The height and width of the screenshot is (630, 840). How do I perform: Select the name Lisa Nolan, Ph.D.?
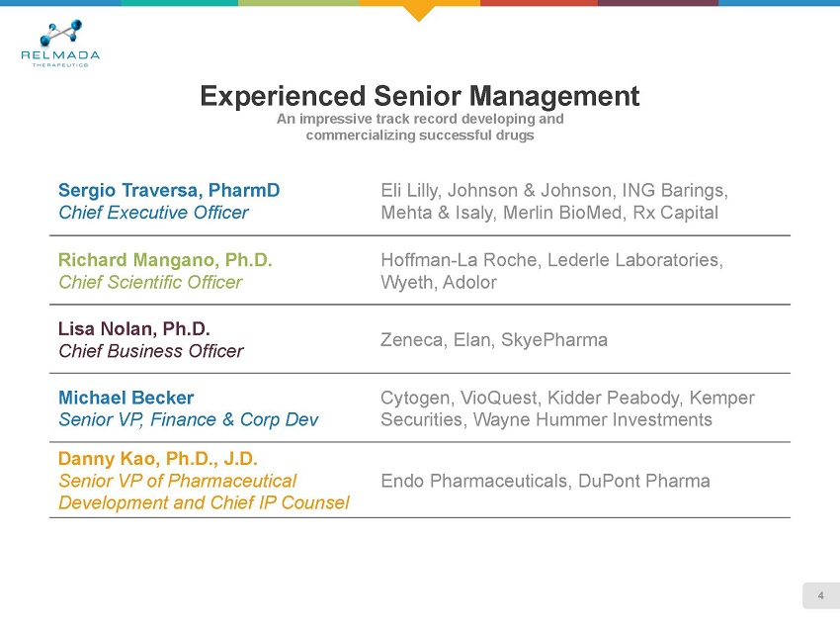tap(134, 328)
